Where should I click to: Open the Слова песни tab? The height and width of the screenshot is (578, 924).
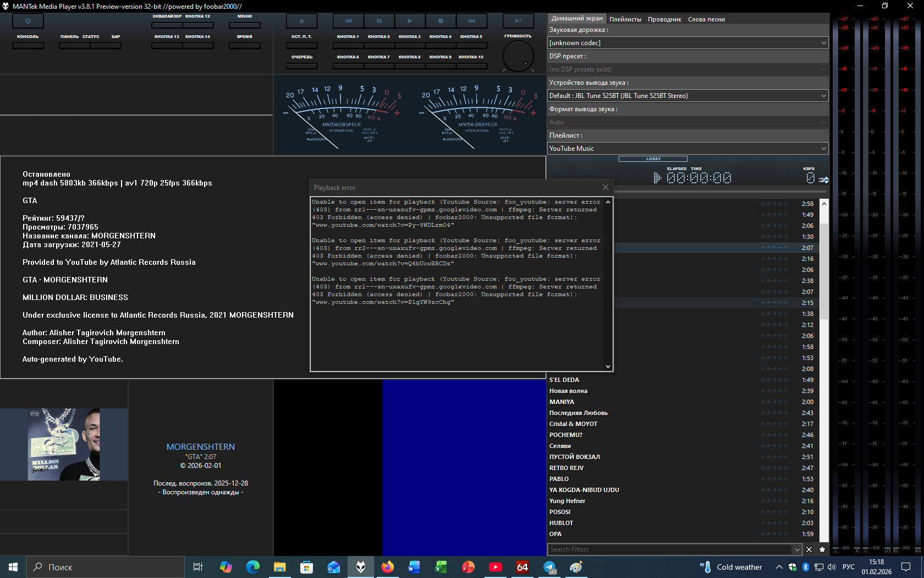[x=706, y=19]
